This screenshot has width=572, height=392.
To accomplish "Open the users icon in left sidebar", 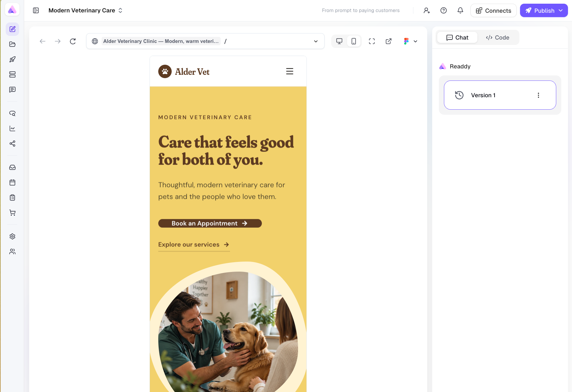I will [12, 251].
